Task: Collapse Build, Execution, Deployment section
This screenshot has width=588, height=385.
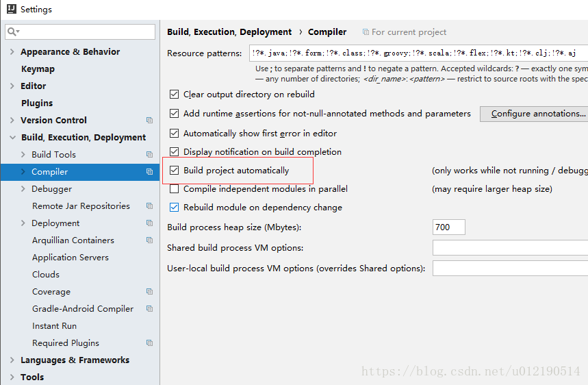Action: click(x=12, y=137)
